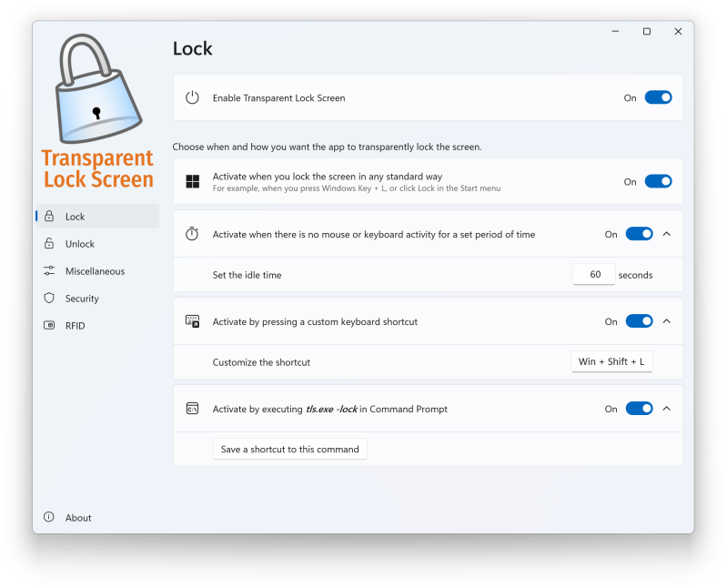Disable activation on standard screen lock
This screenshot has width=727, height=588.
[659, 181]
